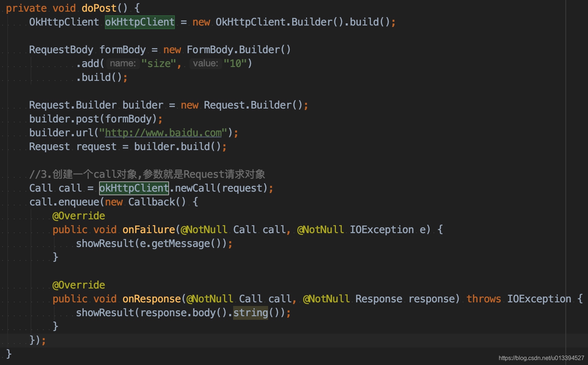Image resolution: width=588 pixels, height=365 pixels.
Task: Click newCall(request) method call
Action: coord(221,188)
